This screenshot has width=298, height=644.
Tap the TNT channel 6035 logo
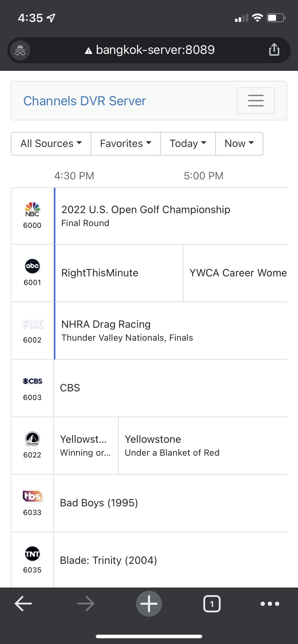click(32, 554)
